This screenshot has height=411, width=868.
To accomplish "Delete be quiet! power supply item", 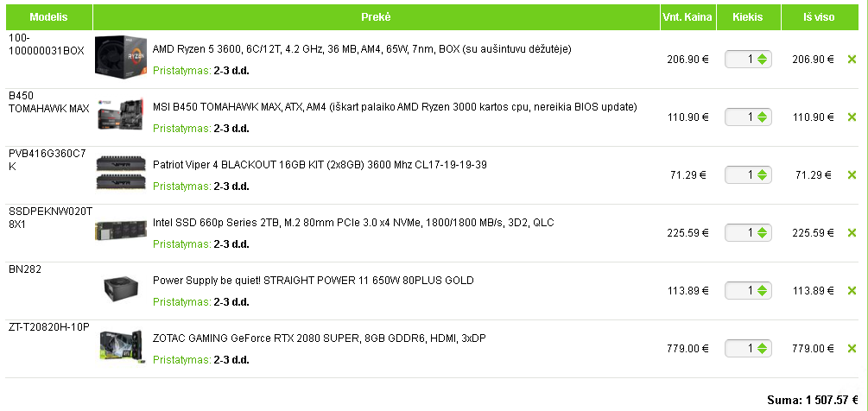I will (x=852, y=291).
